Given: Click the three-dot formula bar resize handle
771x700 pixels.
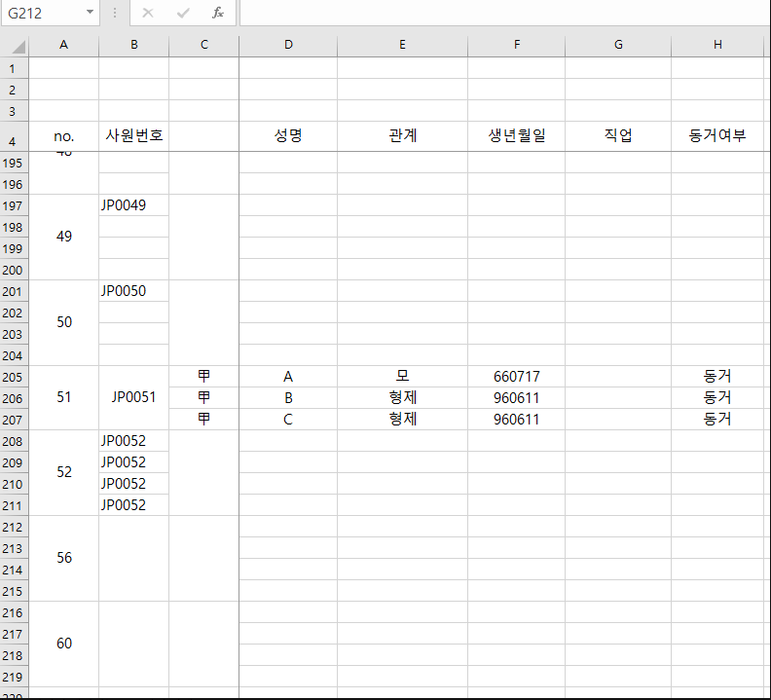Looking at the screenshot, I should (115, 13).
